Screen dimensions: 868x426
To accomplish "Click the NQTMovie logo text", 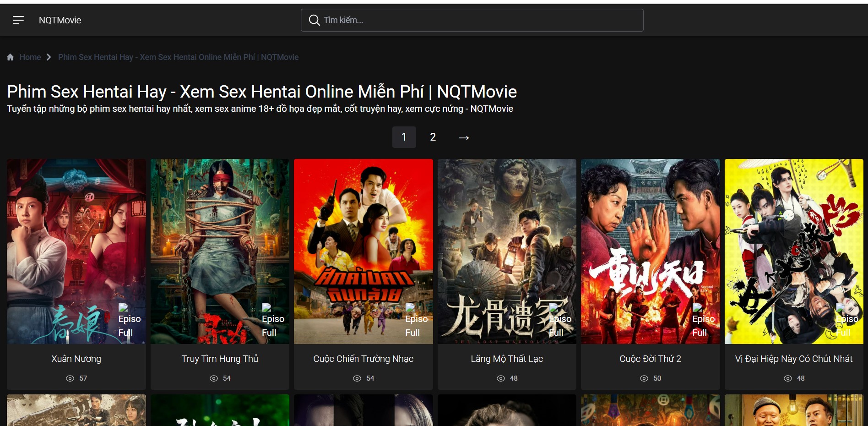I will [x=60, y=20].
